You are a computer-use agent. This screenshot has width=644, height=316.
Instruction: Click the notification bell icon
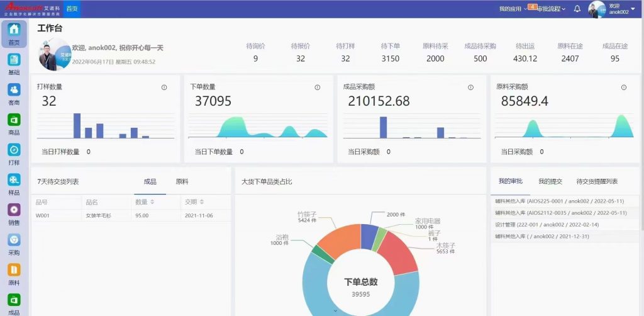click(577, 9)
